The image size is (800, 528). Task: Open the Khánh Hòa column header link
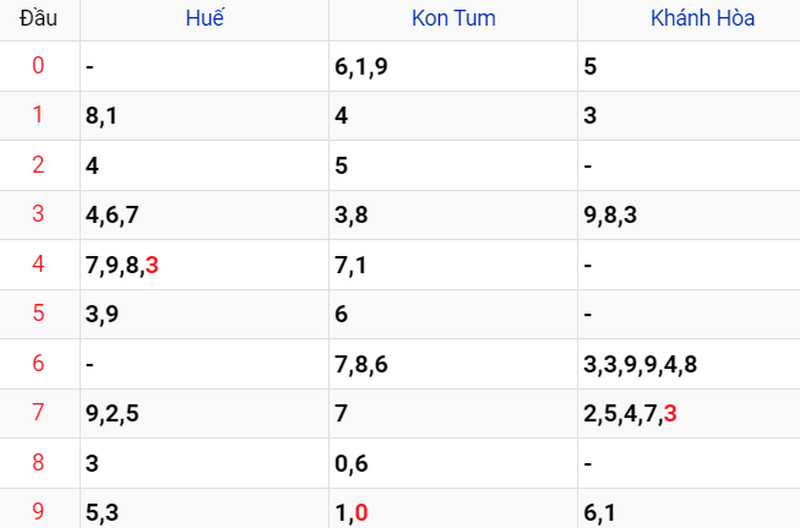point(703,18)
